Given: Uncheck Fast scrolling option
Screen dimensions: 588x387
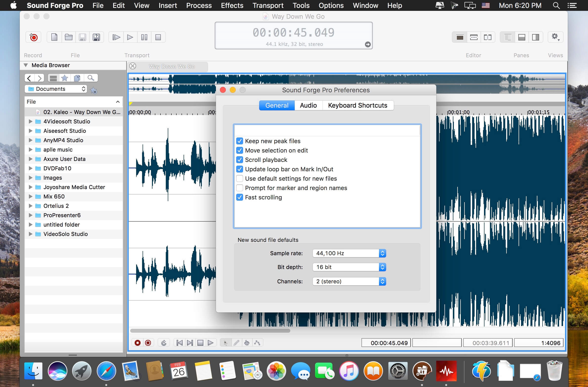Looking at the screenshot, I should [239, 197].
